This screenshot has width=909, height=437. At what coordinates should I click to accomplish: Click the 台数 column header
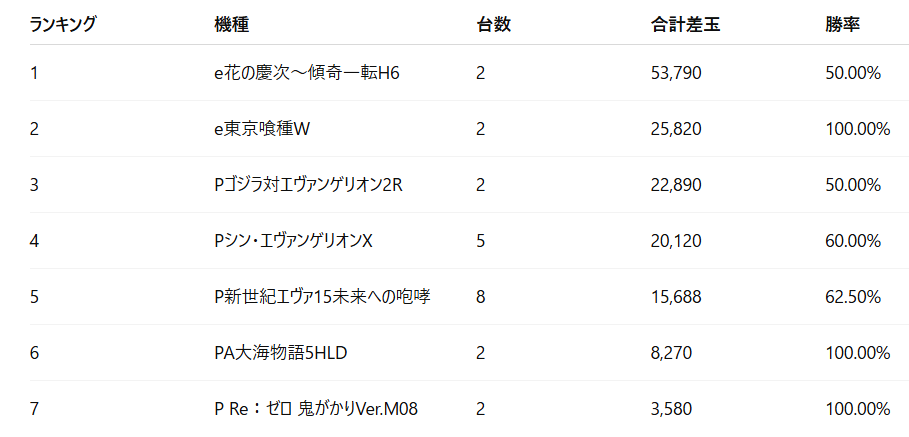coord(494,25)
